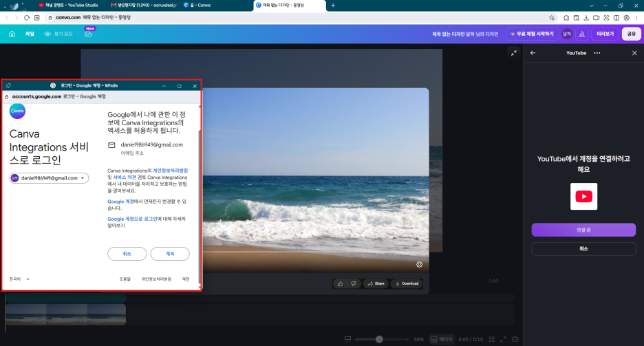
Task: Open the browser three-dot menu
Action: coord(636,18)
